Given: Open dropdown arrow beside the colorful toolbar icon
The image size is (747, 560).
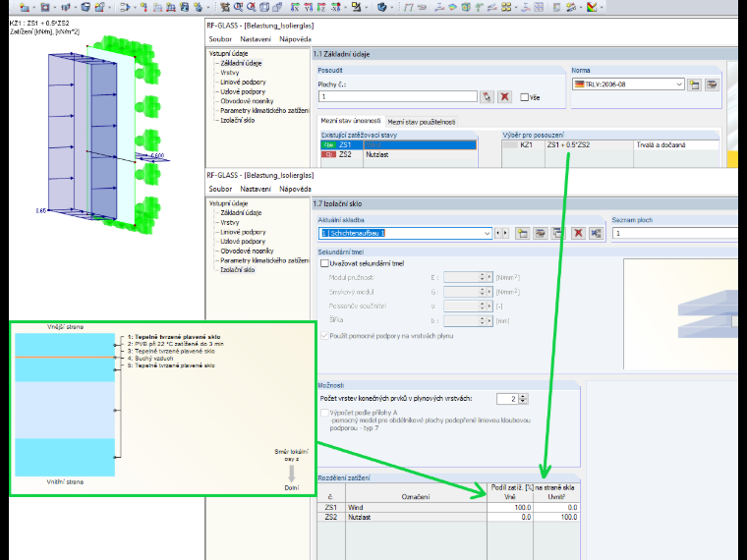Looking at the screenshot, I should click(x=602, y=8).
